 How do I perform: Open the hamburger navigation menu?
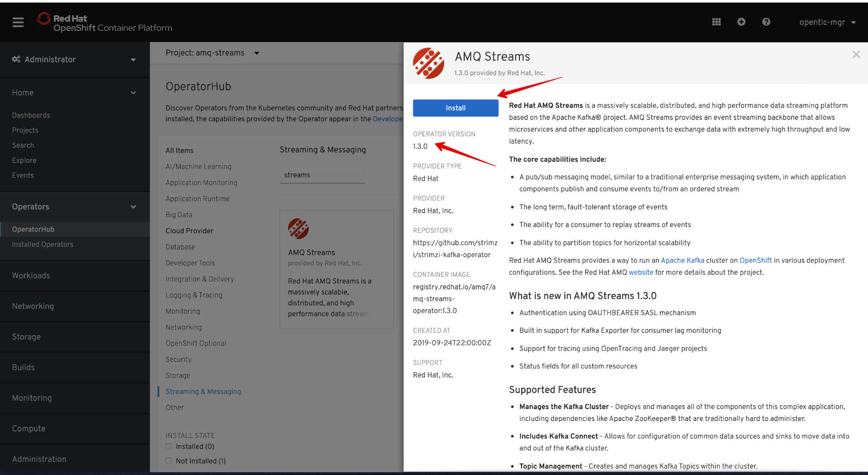click(18, 22)
